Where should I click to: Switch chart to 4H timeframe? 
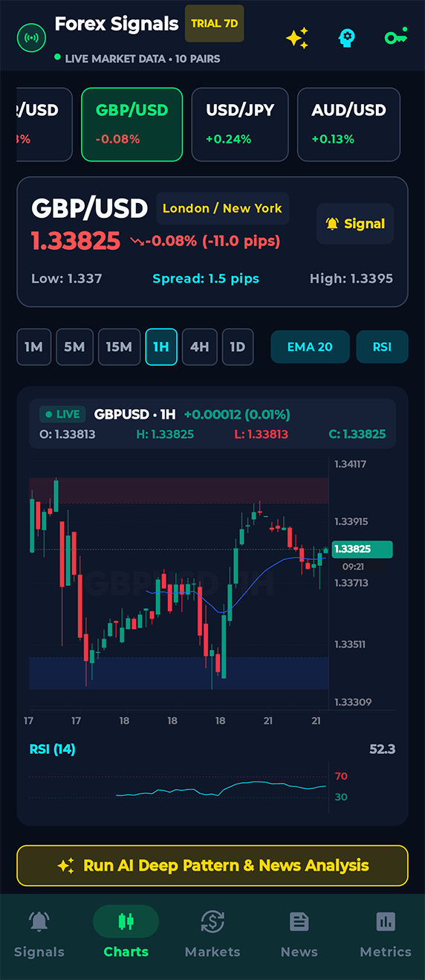point(199,347)
